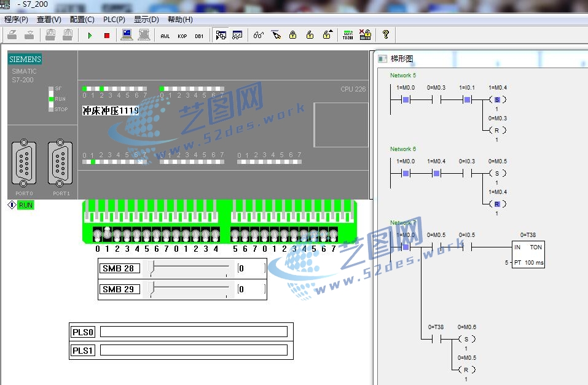Open the TD200 display icon
Image resolution: width=588 pixels, height=385 pixels.
tap(348, 35)
